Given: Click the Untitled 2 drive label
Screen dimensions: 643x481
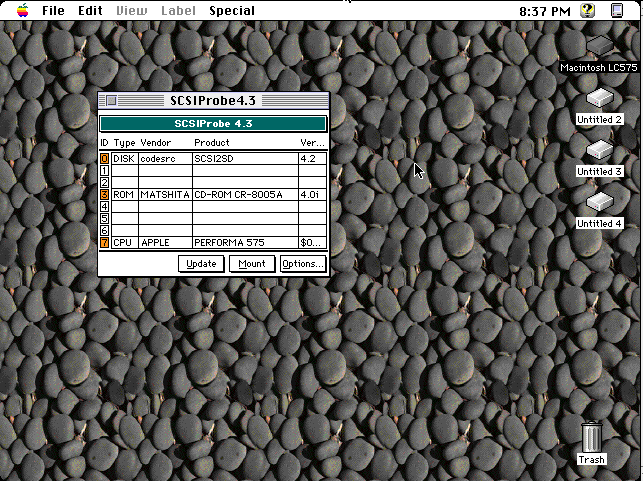Looking at the screenshot, I should (x=599, y=120).
